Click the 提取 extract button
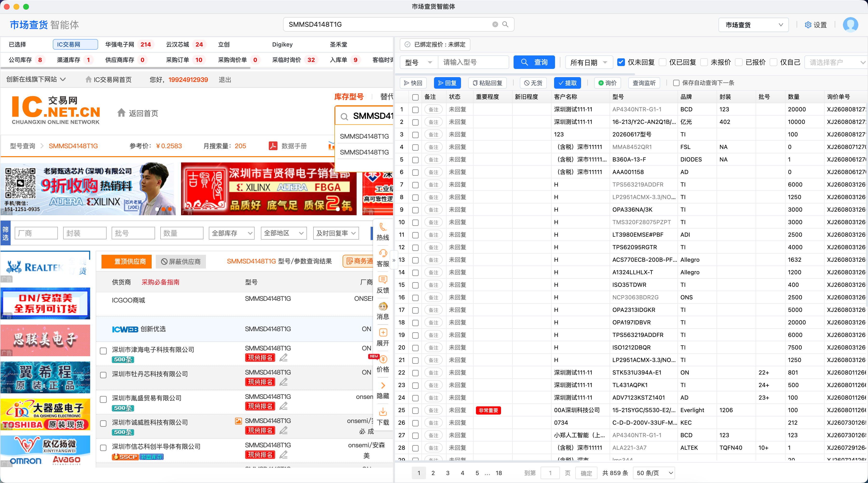 pyautogui.click(x=567, y=83)
